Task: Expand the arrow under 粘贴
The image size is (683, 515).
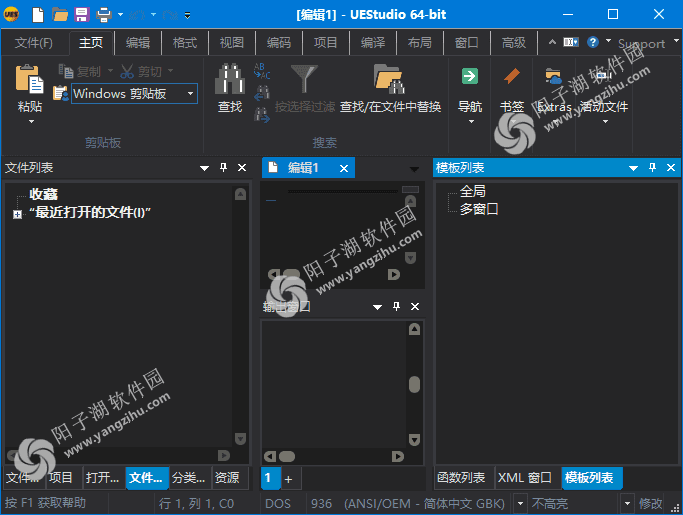Action: pyautogui.click(x=31, y=122)
